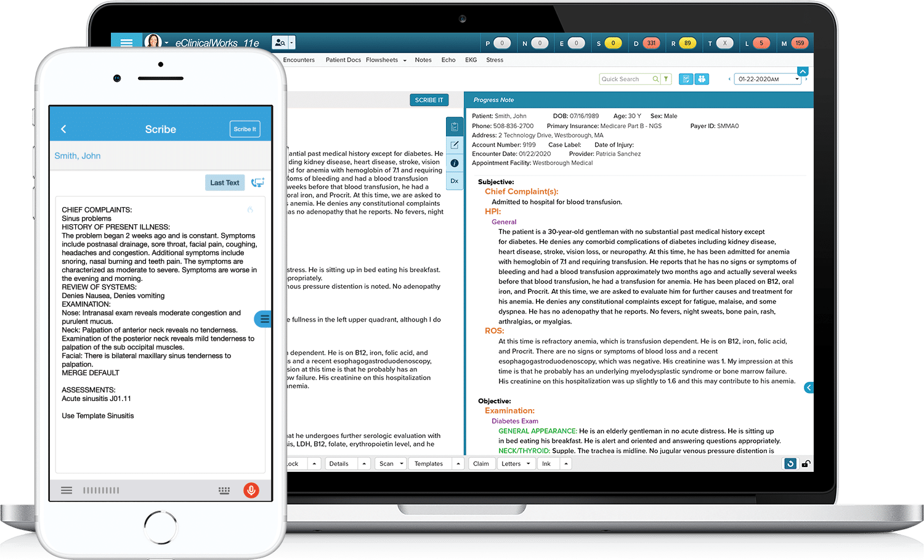Click the Ink button in bottom bar
Screen dimensions: 924x560
(546, 464)
